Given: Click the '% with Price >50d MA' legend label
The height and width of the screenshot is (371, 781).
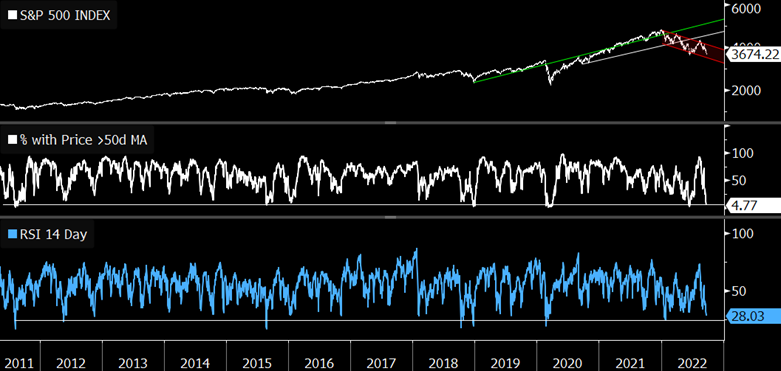Looking at the screenshot, I should pos(83,140).
